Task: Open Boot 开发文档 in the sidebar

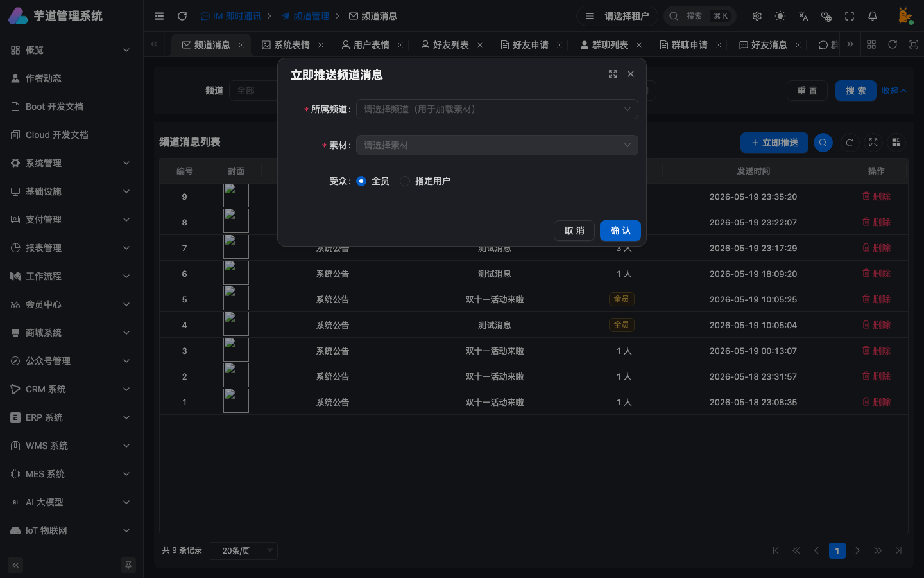Action: point(71,107)
